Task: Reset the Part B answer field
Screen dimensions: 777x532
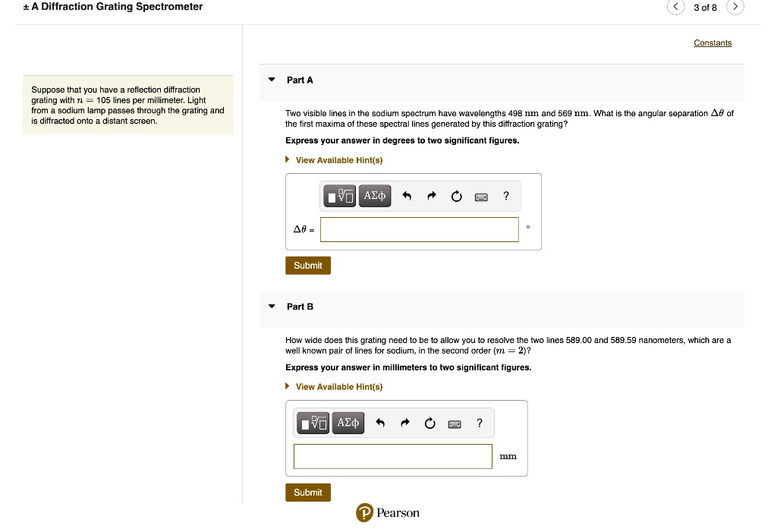Action: pos(430,423)
